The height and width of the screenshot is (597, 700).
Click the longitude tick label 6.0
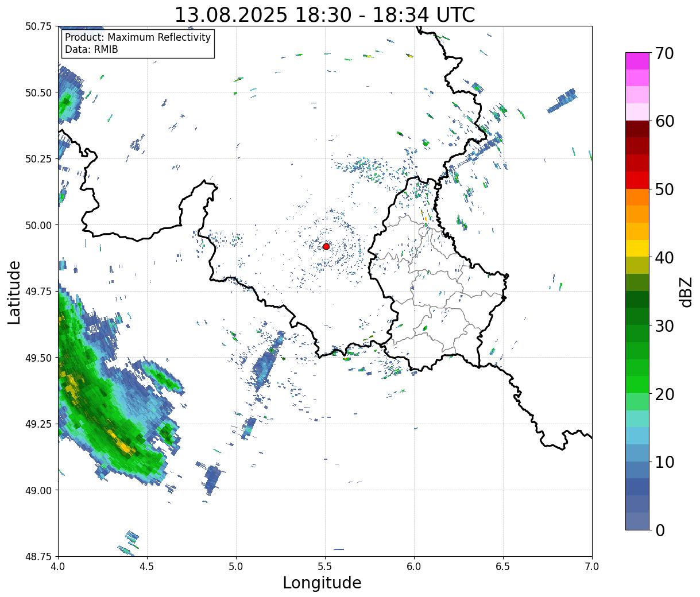(414, 566)
